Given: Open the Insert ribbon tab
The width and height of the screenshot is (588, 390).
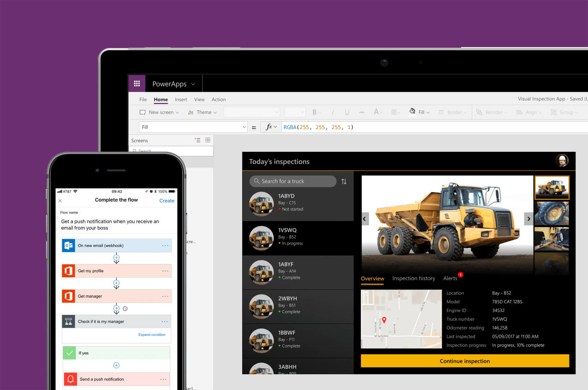Looking at the screenshot, I should [x=181, y=99].
